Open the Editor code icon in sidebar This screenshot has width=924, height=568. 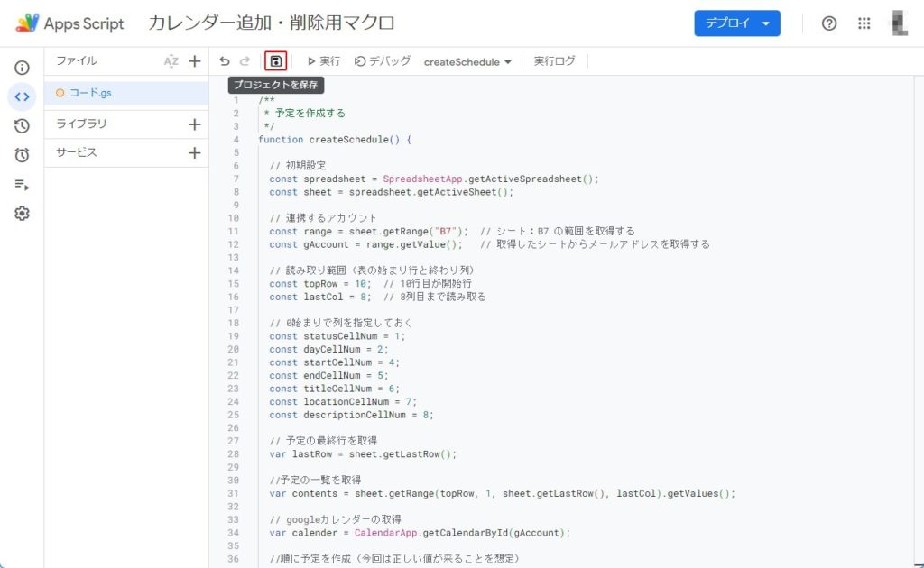[x=22, y=96]
